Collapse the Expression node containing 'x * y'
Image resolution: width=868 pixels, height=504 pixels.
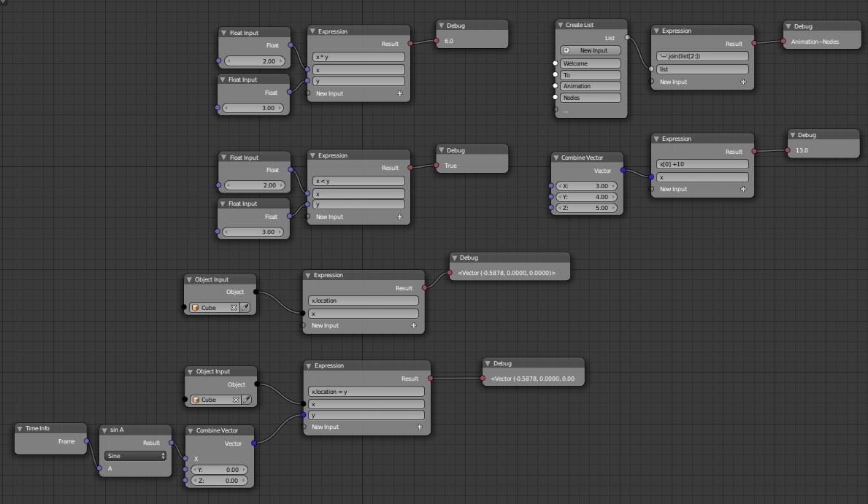pyautogui.click(x=312, y=31)
